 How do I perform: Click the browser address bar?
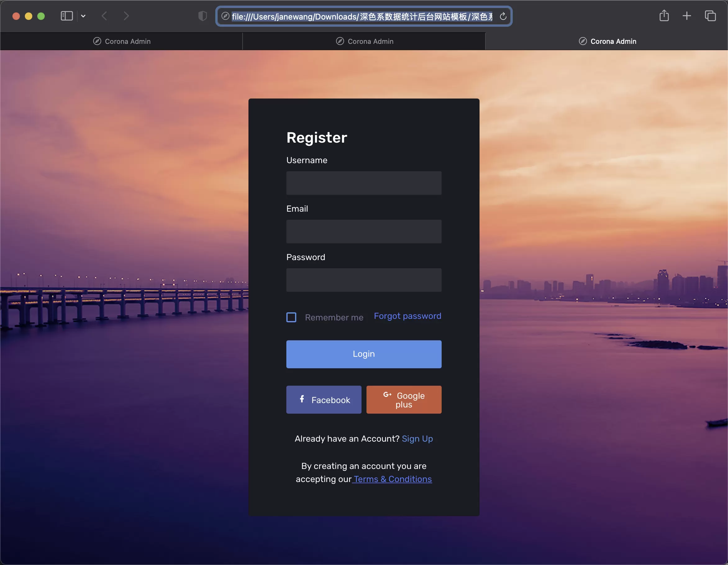coord(364,16)
